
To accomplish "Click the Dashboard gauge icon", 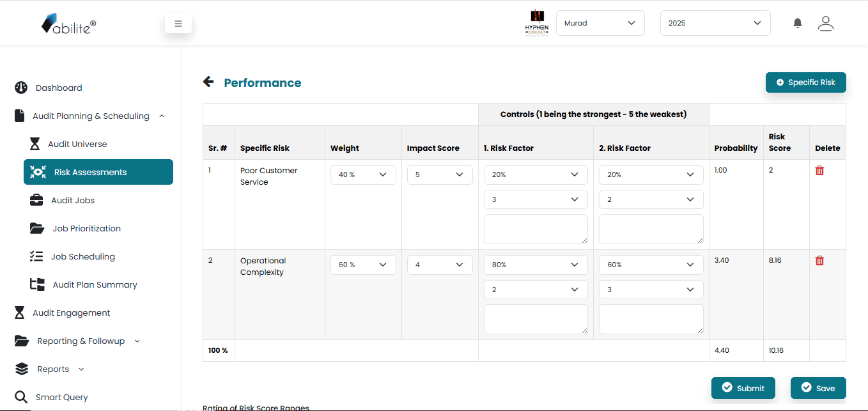I will (21, 88).
